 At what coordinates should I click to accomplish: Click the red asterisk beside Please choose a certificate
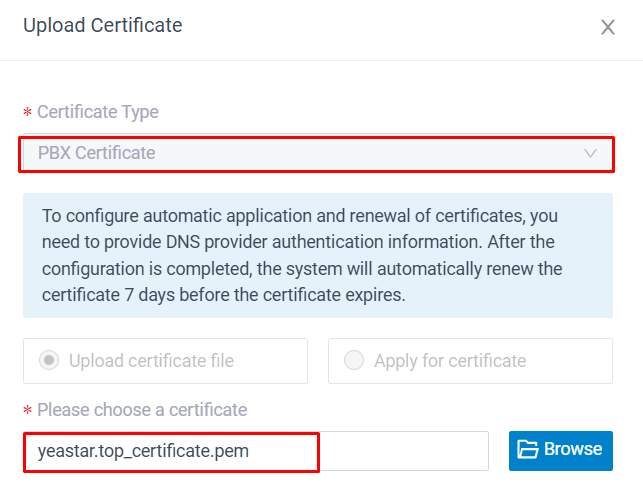pos(27,410)
